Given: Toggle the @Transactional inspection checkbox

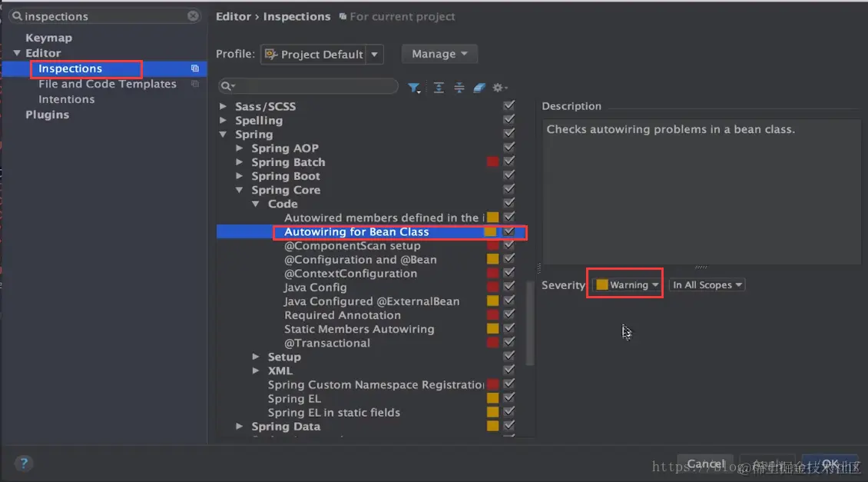Looking at the screenshot, I should pyautogui.click(x=509, y=342).
